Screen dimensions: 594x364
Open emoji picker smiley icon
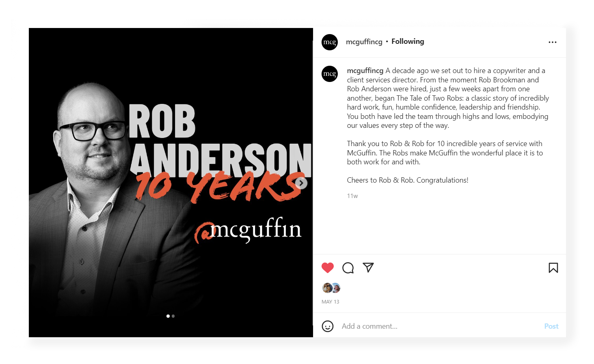point(328,326)
